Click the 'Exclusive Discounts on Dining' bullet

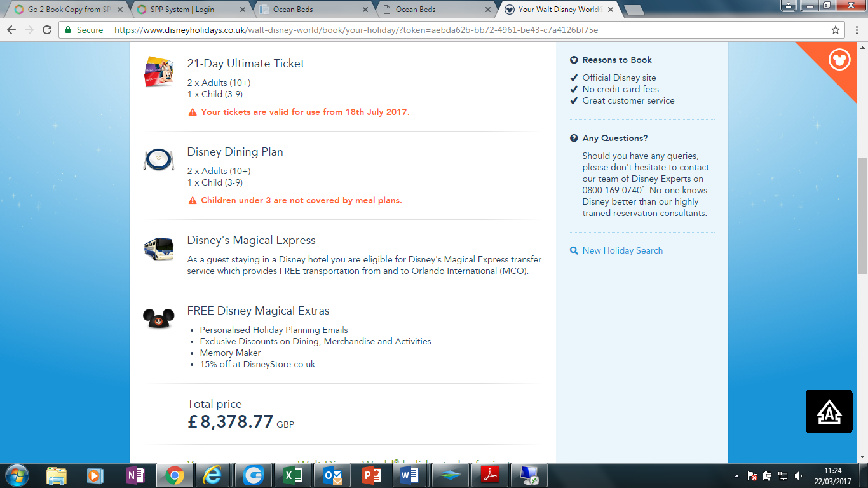point(315,341)
